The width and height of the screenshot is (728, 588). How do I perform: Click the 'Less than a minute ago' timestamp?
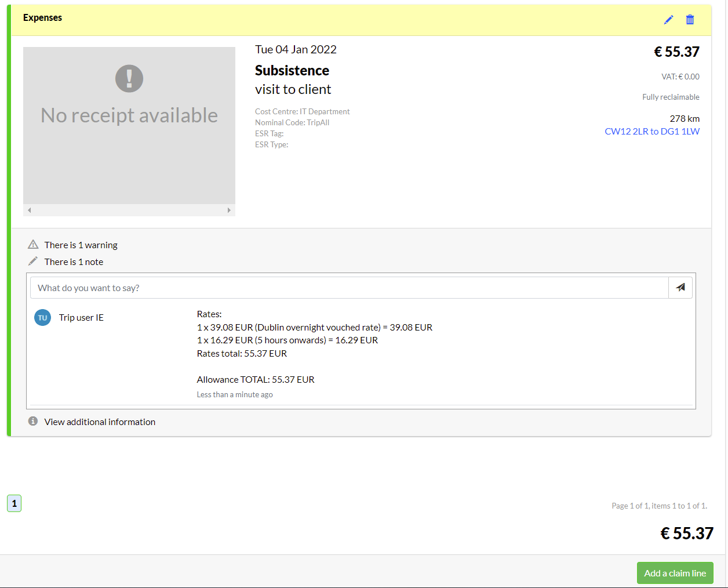[235, 394]
